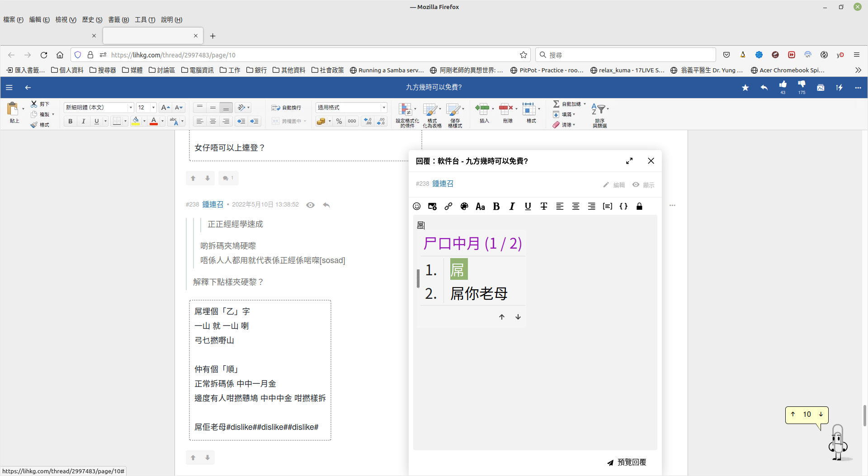Open the emoji picker in reply editor
This screenshot has width=868, height=476.
[x=416, y=206]
